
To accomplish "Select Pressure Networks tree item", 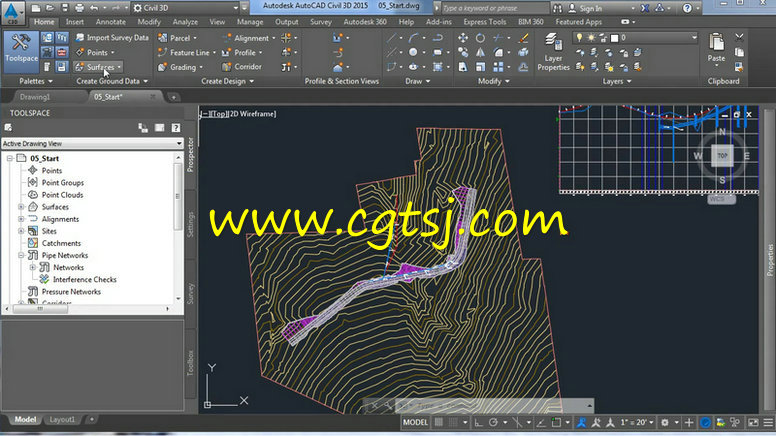I will pos(71,292).
